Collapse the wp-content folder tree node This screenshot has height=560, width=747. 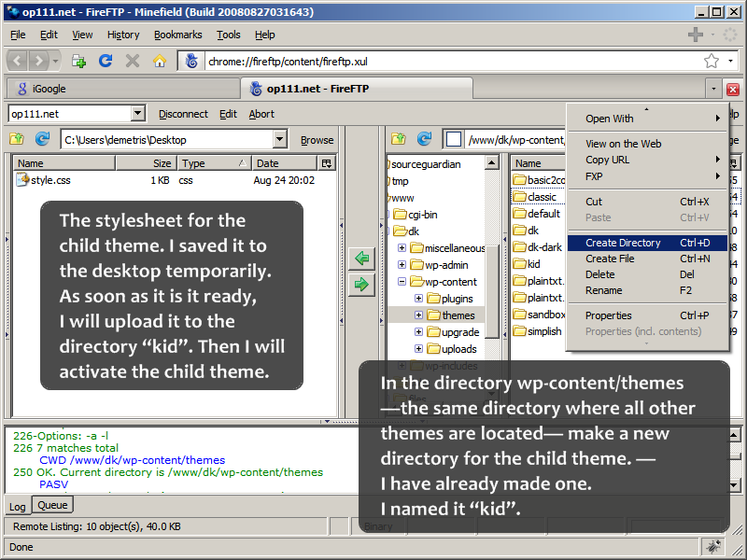pos(402,282)
